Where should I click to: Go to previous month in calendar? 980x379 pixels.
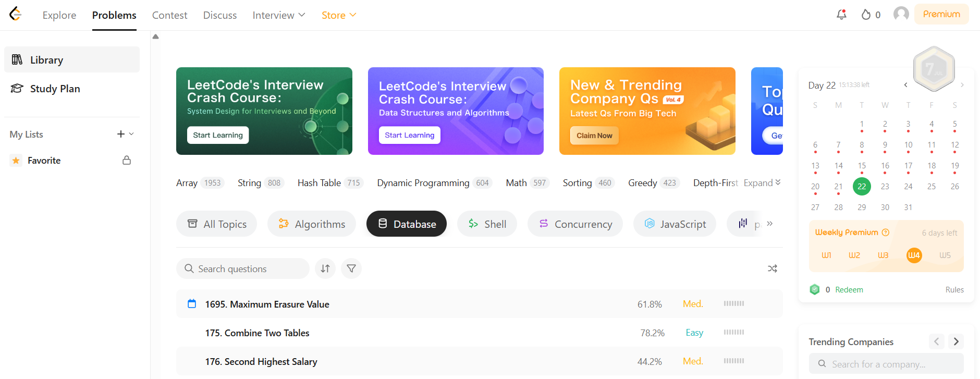906,85
